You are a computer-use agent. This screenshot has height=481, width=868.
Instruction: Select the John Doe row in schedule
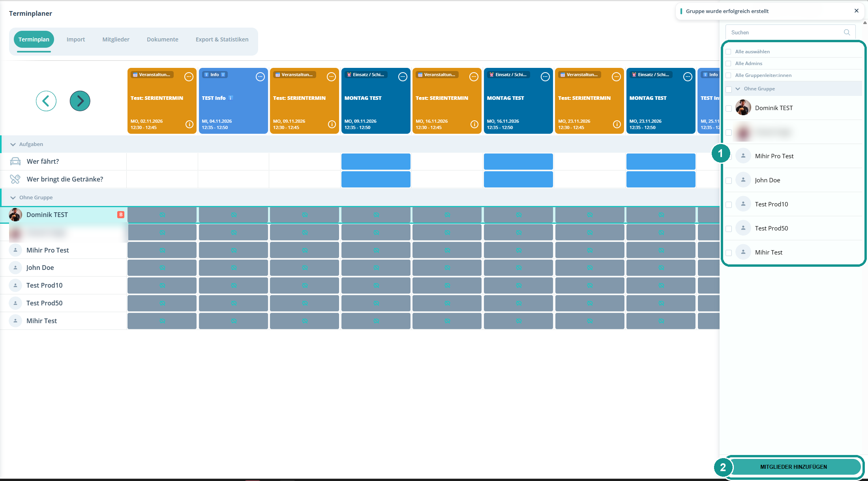point(63,268)
